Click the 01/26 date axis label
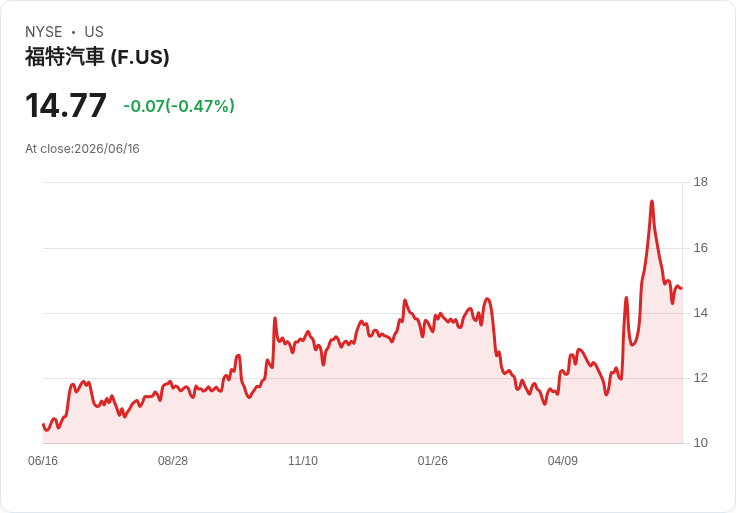736x513 pixels. click(432, 461)
